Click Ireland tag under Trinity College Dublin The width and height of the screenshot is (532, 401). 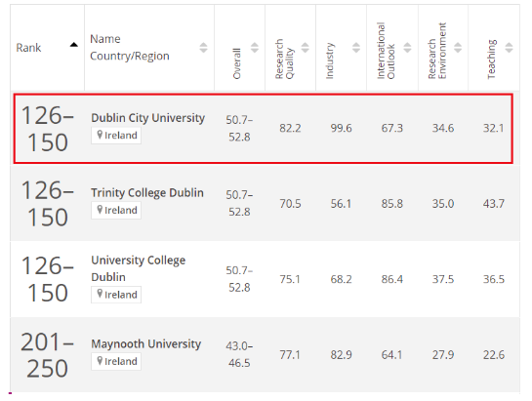pos(116,211)
